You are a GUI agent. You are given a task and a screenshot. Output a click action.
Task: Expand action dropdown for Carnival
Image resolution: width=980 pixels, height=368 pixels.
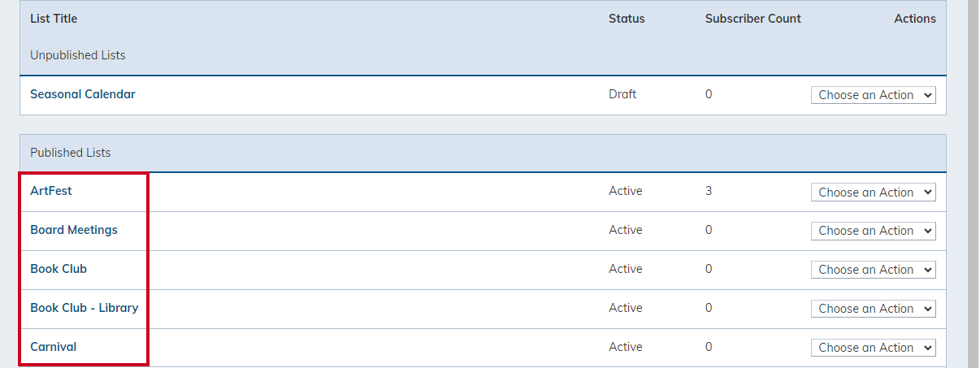pyautogui.click(x=874, y=348)
